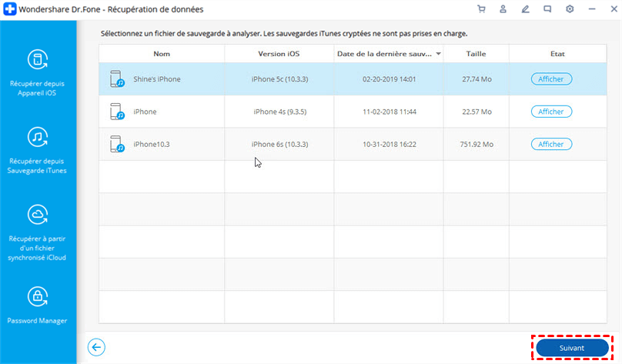Select the backup named iPhone10.3
The height and width of the screenshot is (364, 622).
(152, 144)
